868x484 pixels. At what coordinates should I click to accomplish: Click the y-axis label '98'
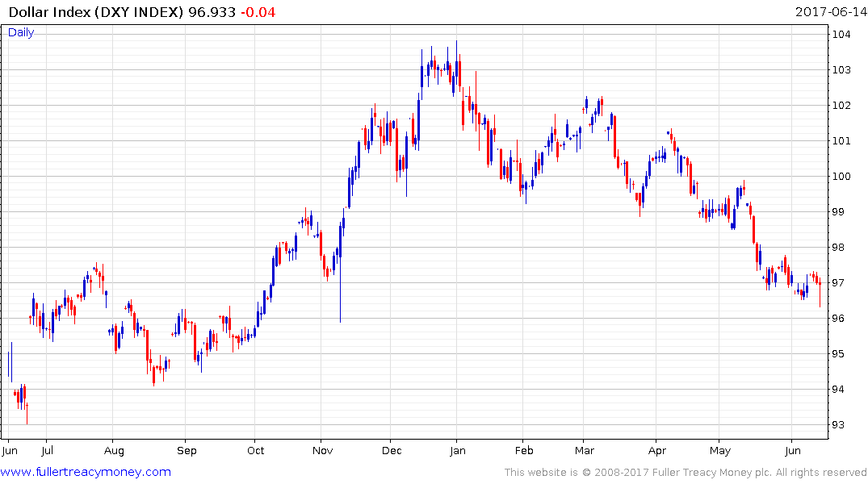[x=838, y=248]
